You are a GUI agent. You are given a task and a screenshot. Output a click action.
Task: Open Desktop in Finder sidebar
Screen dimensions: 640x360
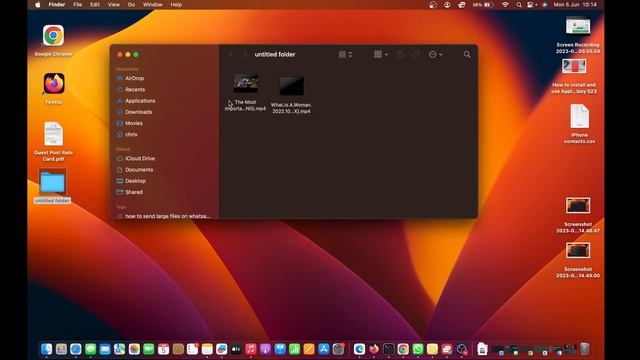(x=136, y=181)
